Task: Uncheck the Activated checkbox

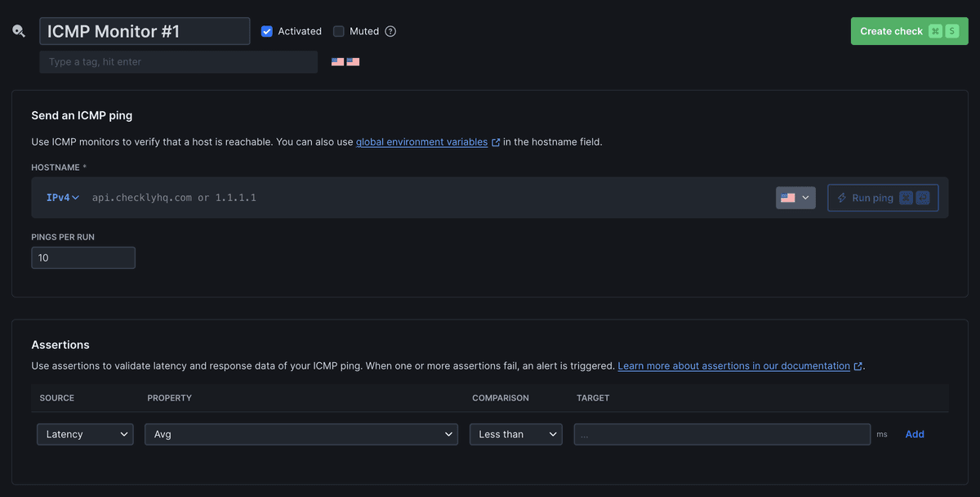Action: [x=266, y=31]
